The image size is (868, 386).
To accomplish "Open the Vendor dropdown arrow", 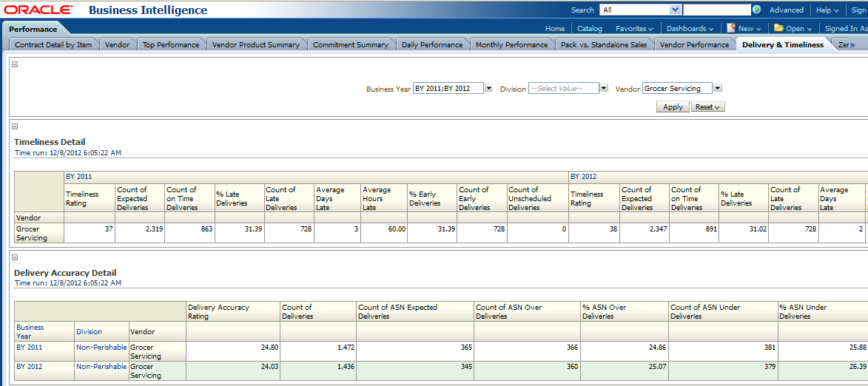I will pyautogui.click(x=717, y=89).
